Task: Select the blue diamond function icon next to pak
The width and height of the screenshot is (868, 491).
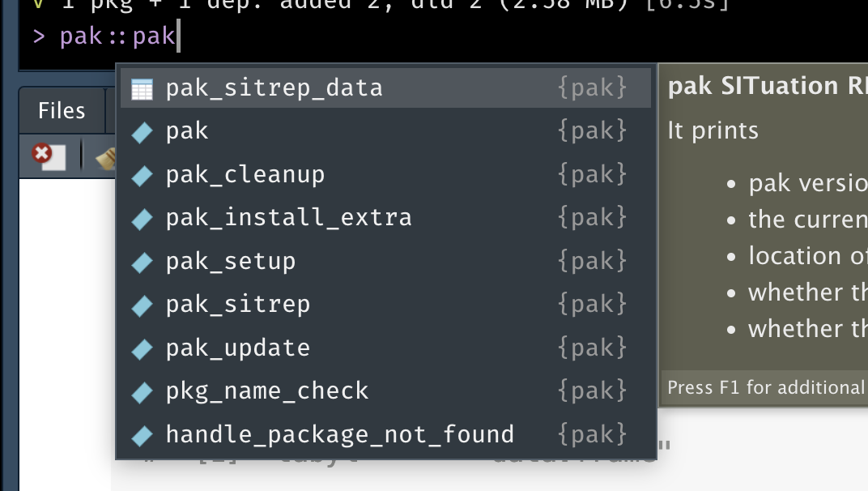Action: coord(142,130)
